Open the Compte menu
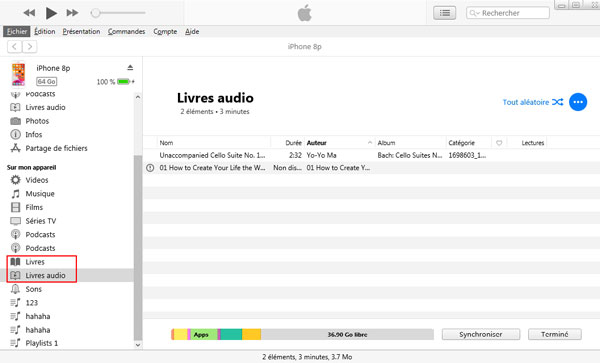This screenshot has width=600, height=363. point(165,31)
